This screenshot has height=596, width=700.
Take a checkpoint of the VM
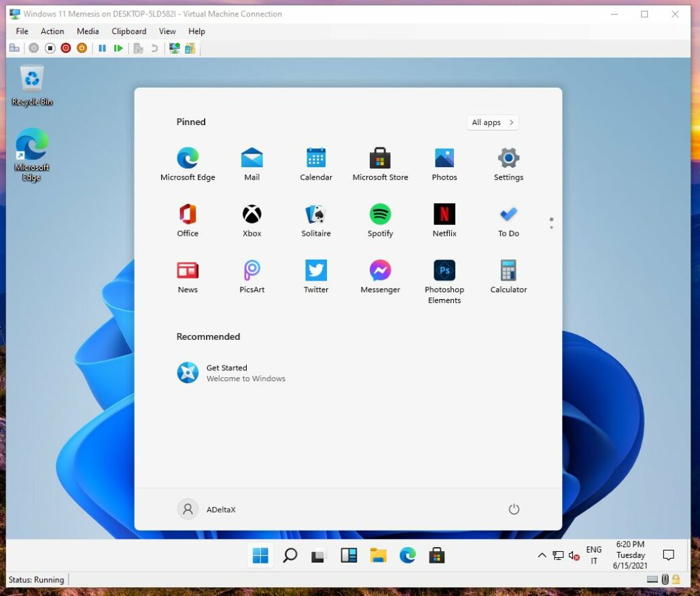point(137,48)
